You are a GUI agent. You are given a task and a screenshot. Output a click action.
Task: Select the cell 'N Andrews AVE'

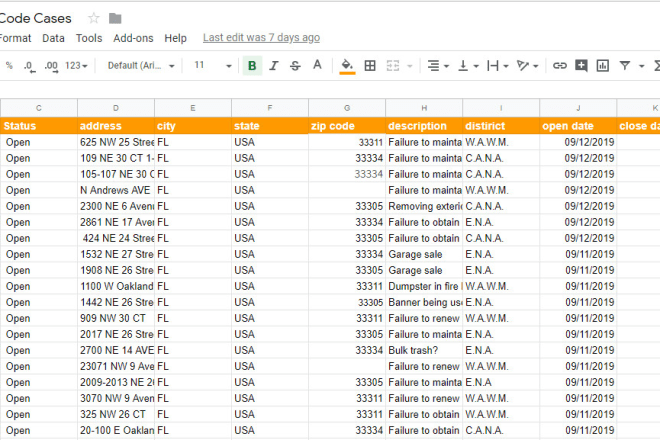[x=116, y=190]
